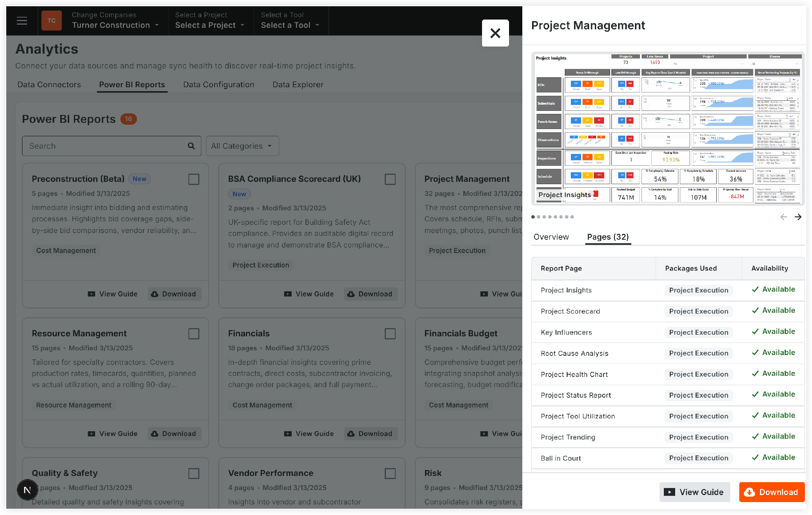Screen dimensions: 812x515
Task: Click video icon on Preconstruction View Guide
Action: [x=91, y=294]
